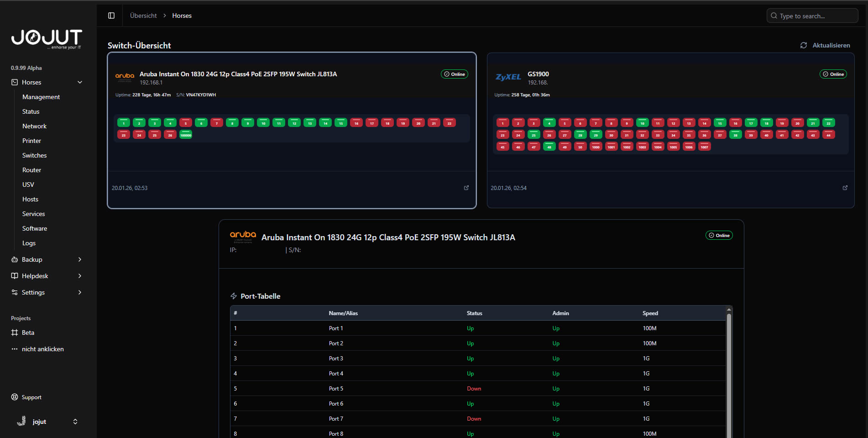Click the Aktualisieren refresh button
Screen dimensions: 868x438
click(x=825, y=45)
